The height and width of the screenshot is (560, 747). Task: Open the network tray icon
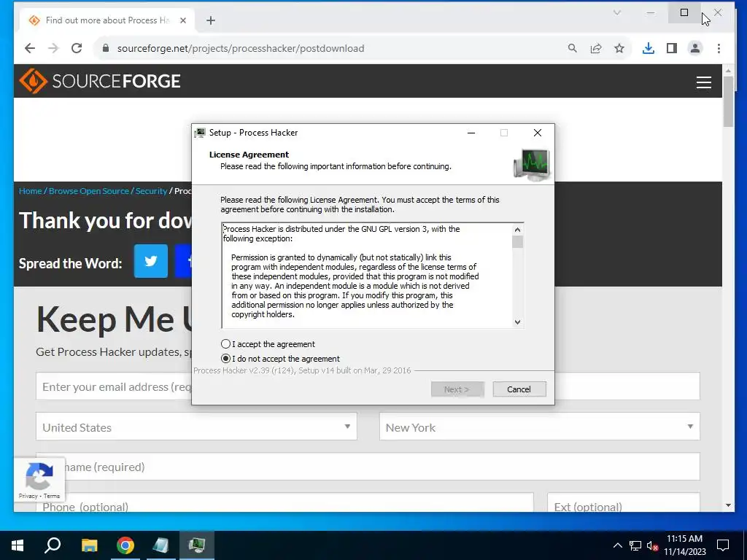635,545
